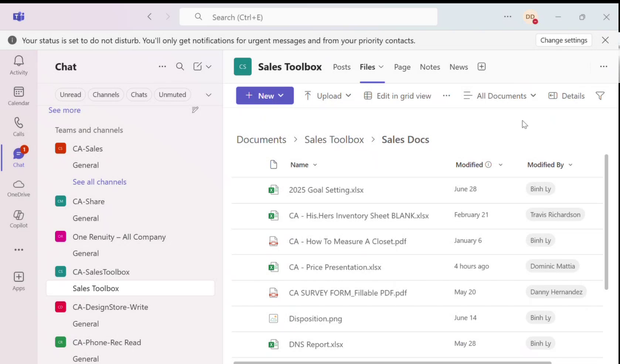Select the Unread filter pill
This screenshot has height=364, width=620.
70,95
